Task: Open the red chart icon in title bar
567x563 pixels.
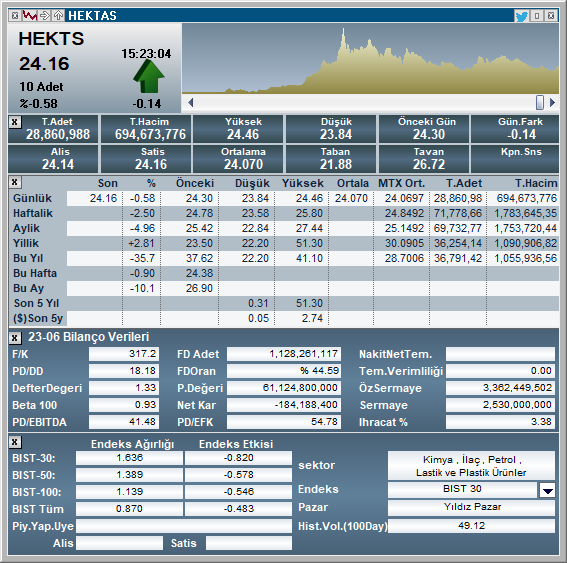Action: [29, 16]
